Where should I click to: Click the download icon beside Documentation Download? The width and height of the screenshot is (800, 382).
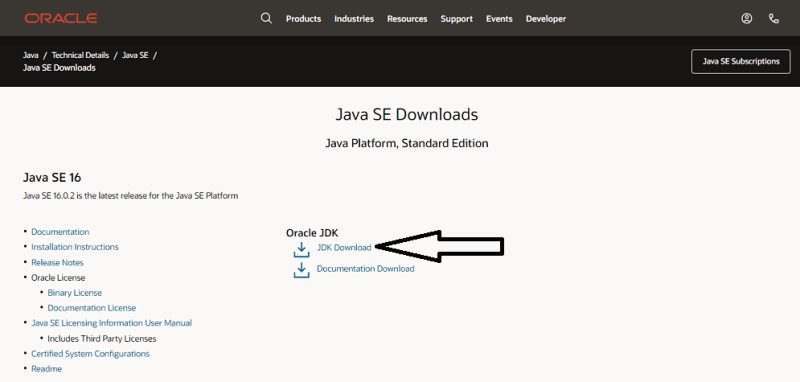coord(302,270)
